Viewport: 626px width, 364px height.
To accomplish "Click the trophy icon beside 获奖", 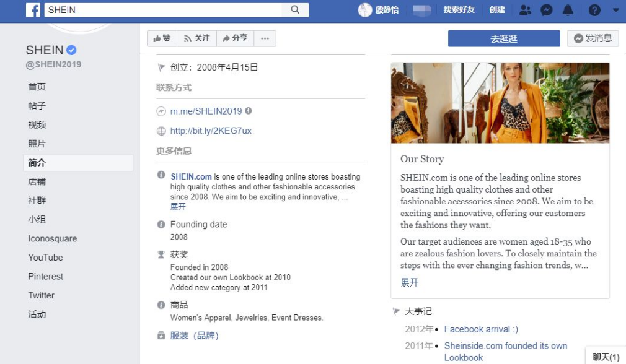I will 161,254.
